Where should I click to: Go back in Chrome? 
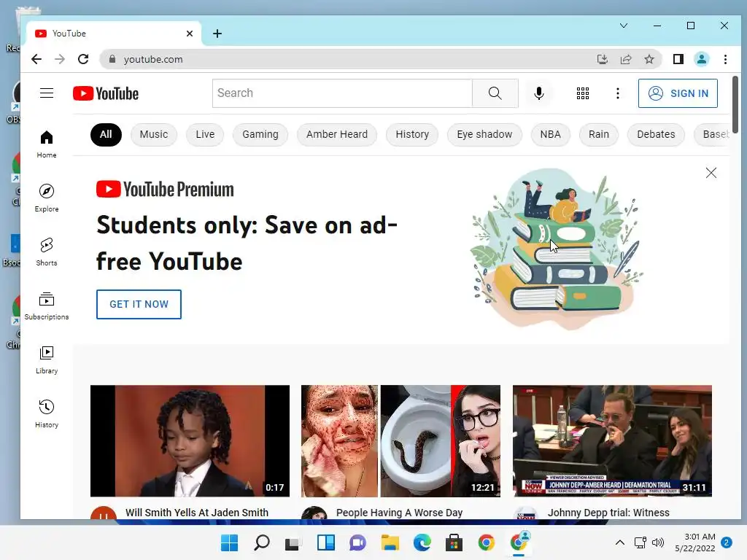point(36,59)
